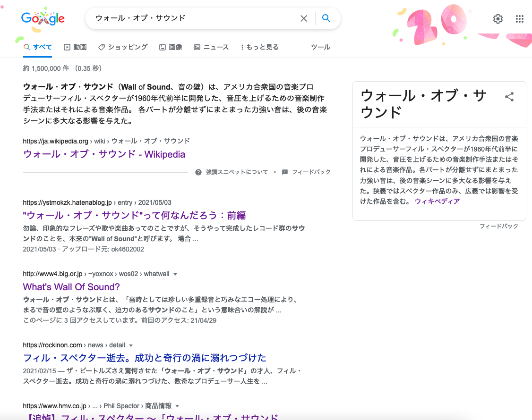Expand the dropdown arrow next to hmv.co.jp URL

point(178,406)
